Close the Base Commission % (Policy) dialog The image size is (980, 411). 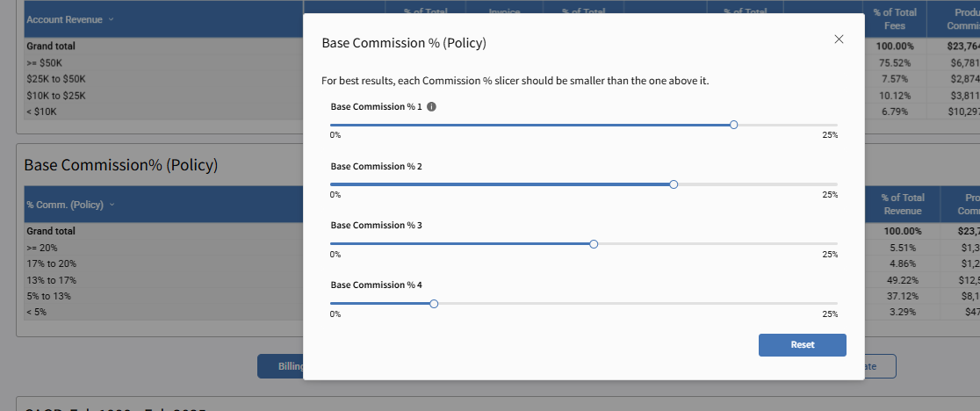839,40
